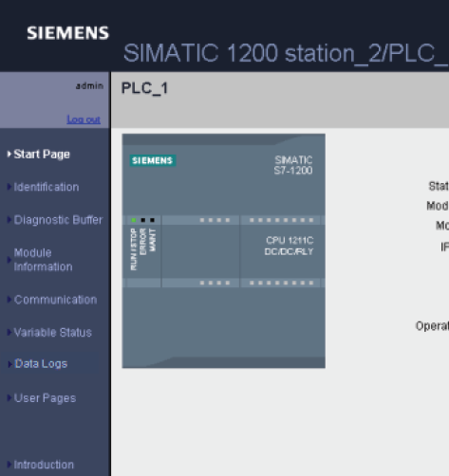Click the arrow beside User Pages
Viewport: 449px width, 476px height.
pos(9,397)
